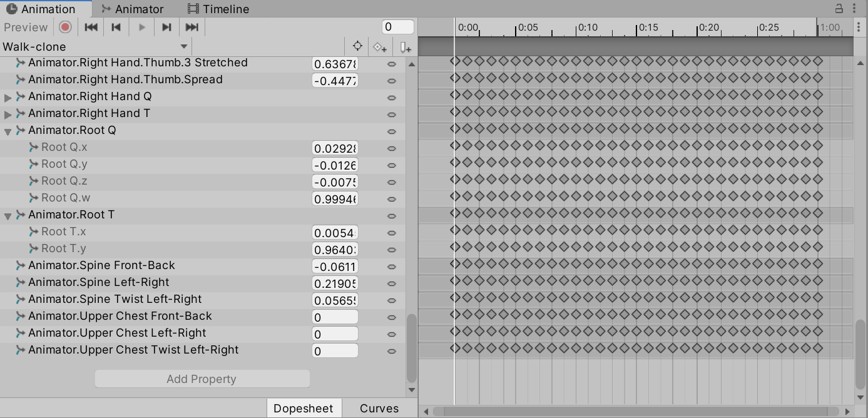This screenshot has height=418, width=868.
Task: Toggle the window lock icon
Action: pyautogui.click(x=839, y=8)
